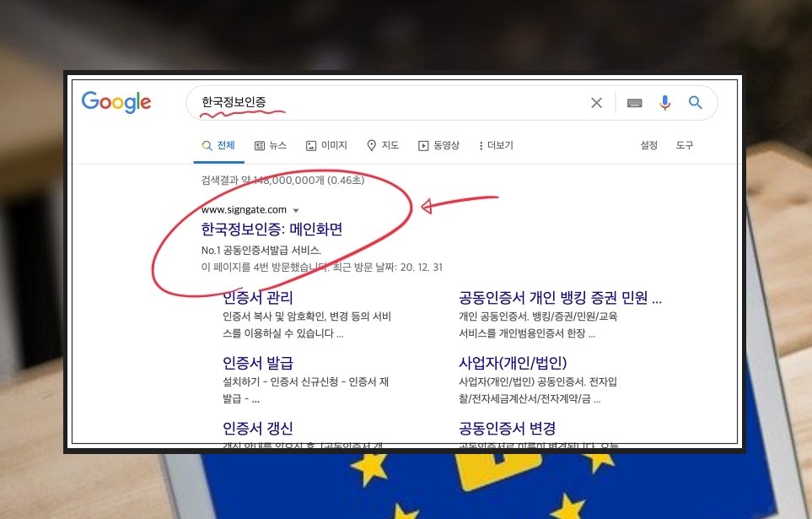Open 설정 search settings

649,146
